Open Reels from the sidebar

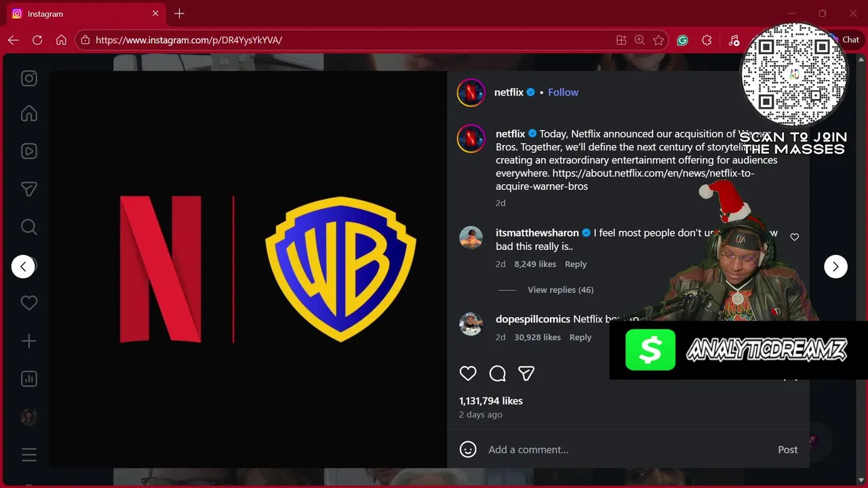(x=28, y=151)
